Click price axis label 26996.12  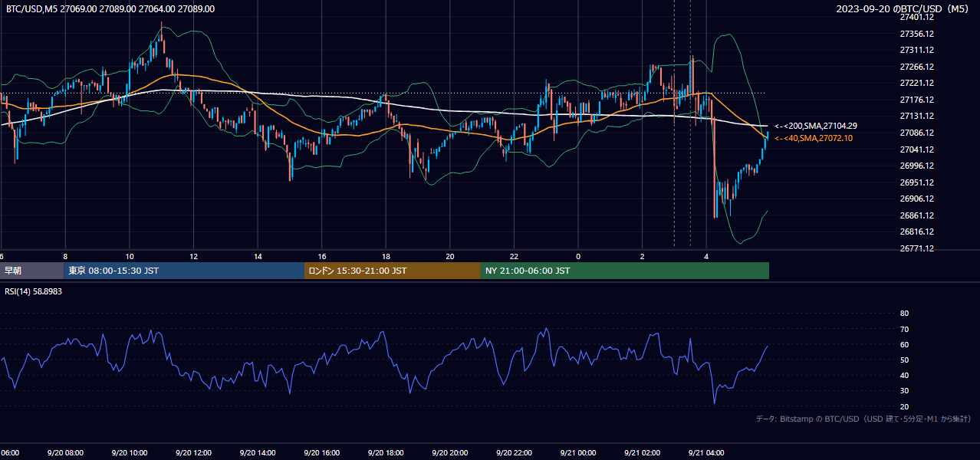[916, 166]
